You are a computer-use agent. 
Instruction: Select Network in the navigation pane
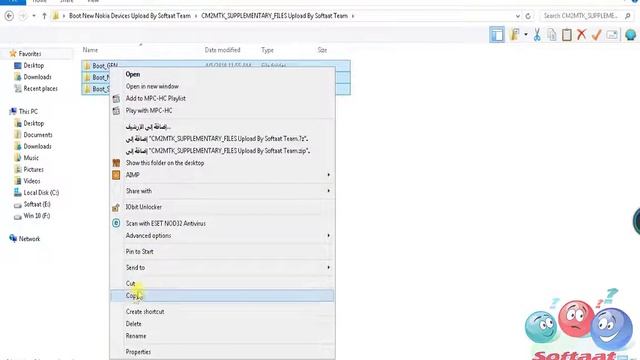click(x=29, y=239)
